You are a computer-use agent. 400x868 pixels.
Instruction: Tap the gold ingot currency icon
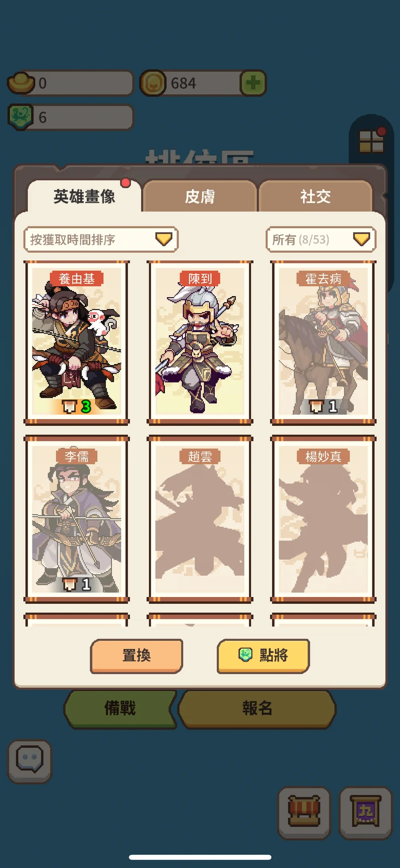coord(21,83)
